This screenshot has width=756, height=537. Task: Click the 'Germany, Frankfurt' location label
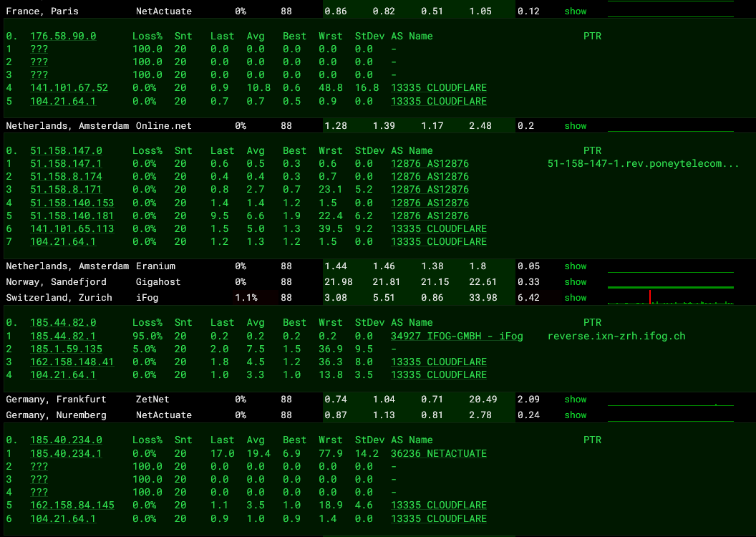click(x=56, y=399)
